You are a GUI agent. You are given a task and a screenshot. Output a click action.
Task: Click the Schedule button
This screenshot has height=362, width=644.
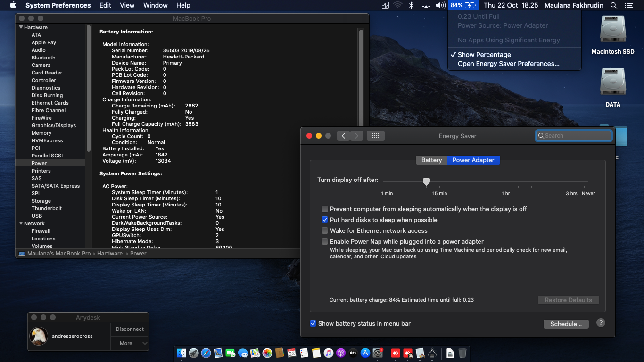tap(566, 324)
